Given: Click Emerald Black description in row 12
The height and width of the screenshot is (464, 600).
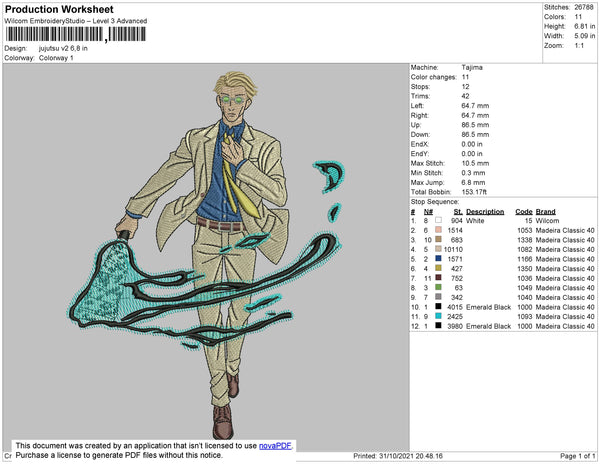Looking at the screenshot, I should pos(488,326).
